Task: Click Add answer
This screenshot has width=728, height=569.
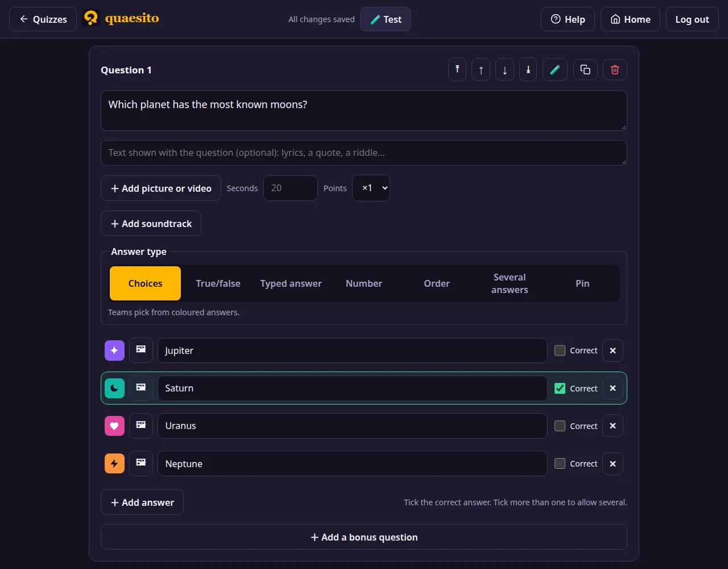Action: 142,502
